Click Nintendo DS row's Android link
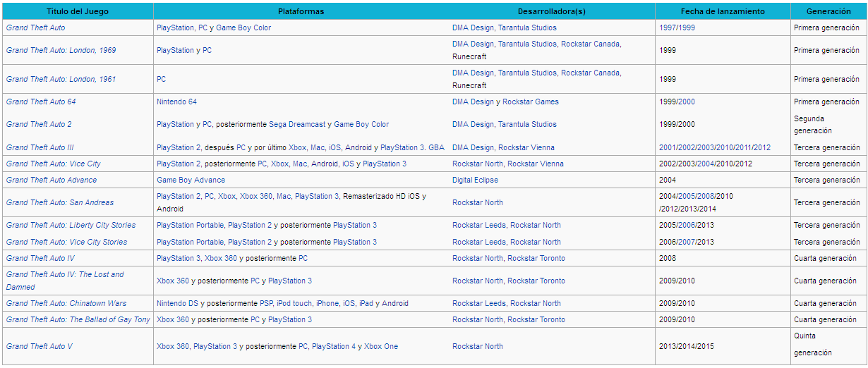Screen dimensions: 868x368 pos(395,303)
